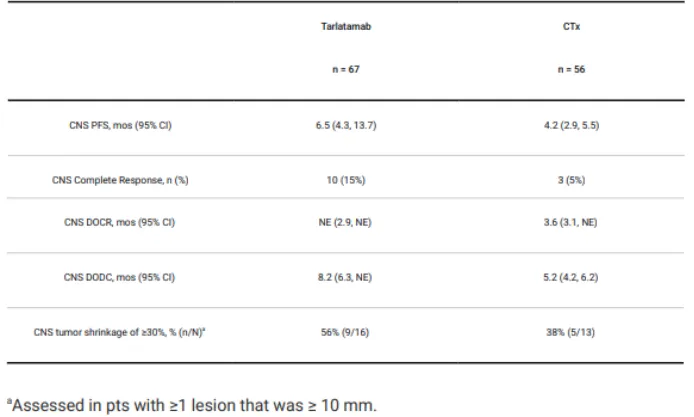
Task: Click the CNS DOCR, mos (95% CI) label
Action: pyautogui.click(x=120, y=222)
